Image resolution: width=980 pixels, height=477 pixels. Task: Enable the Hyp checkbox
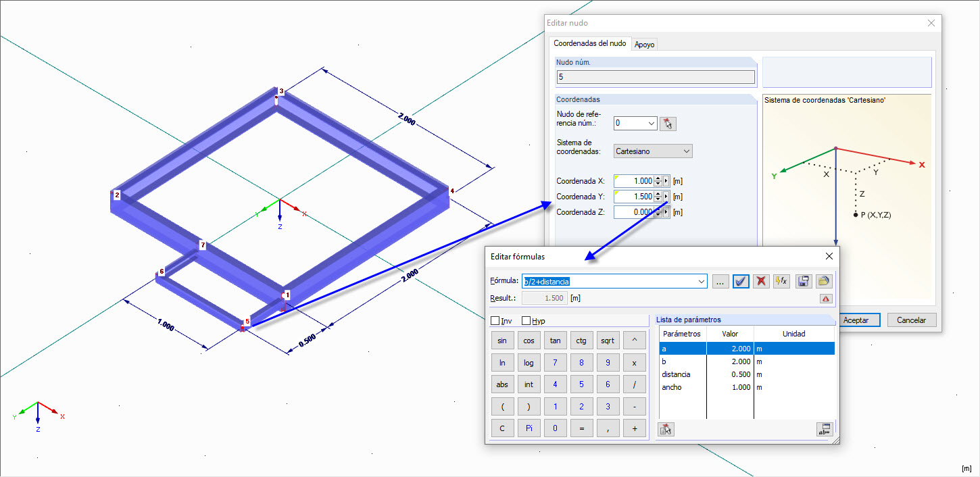526,321
